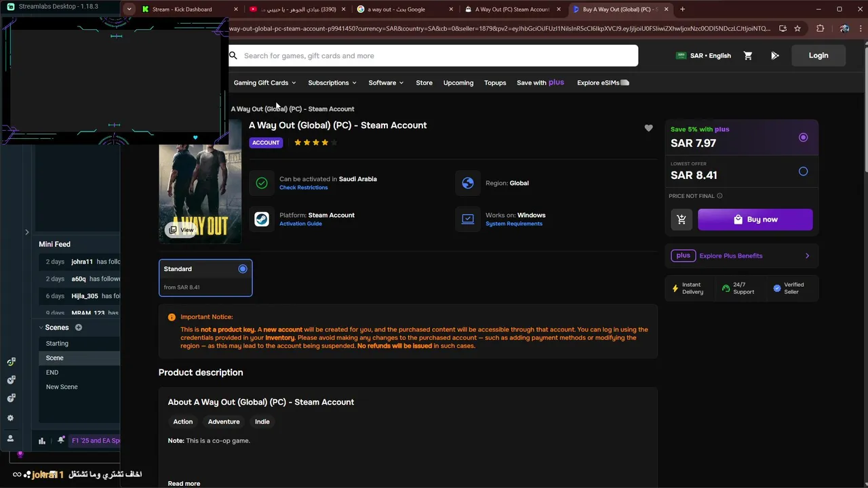Click the Verified Seller badge icon
Image resolution: width=868 pixels, height=488 pixels.
click(x=777, y=288)
